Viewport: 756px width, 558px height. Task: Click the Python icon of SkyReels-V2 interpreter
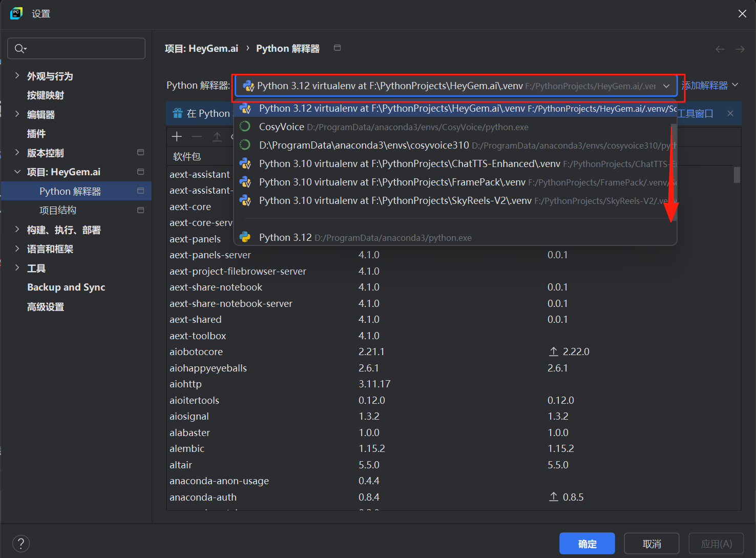tap(245, 200)
